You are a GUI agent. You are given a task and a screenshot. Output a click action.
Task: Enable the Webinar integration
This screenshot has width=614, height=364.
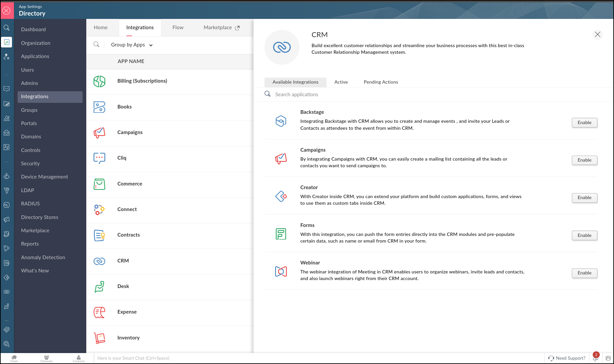[x=584, y=273]
